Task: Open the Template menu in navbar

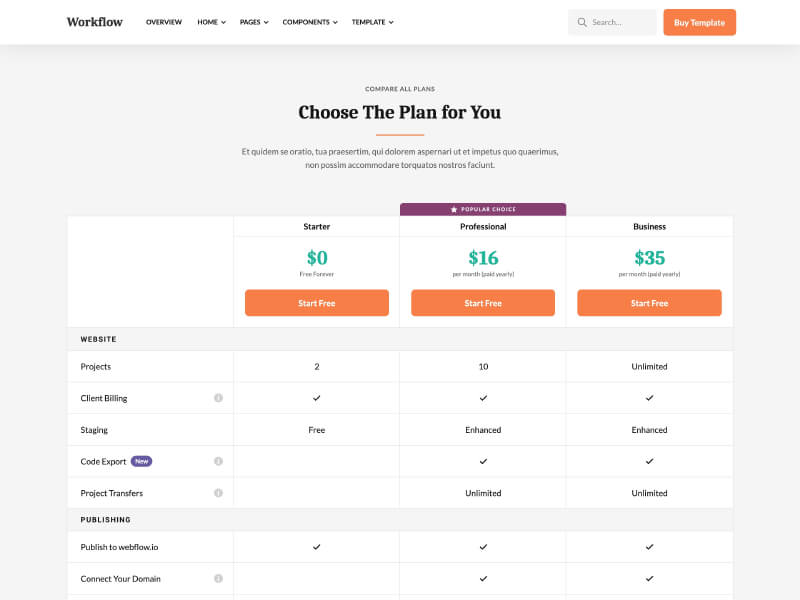Action: click(x=372, y=22)
